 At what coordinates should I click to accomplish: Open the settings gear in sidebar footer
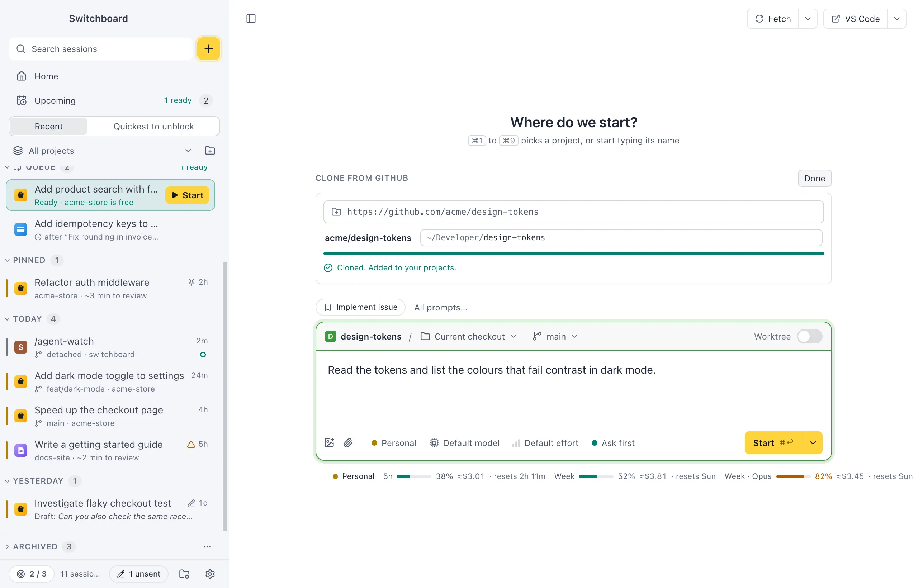point(210,574)
